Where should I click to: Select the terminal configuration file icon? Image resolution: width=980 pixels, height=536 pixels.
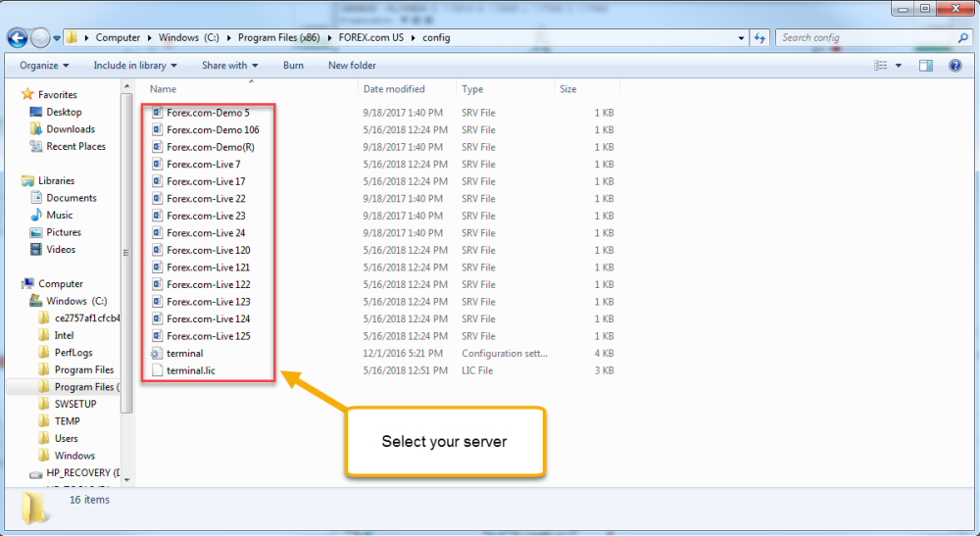pos(157,354)
